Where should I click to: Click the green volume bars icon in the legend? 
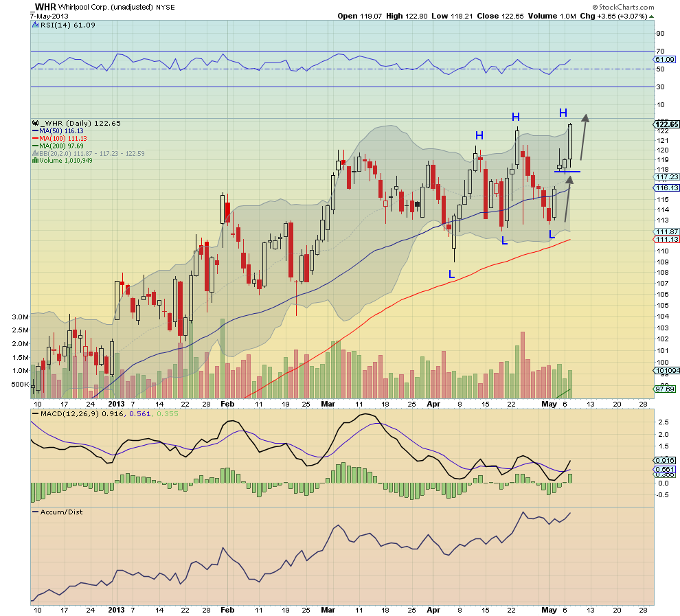35,161
